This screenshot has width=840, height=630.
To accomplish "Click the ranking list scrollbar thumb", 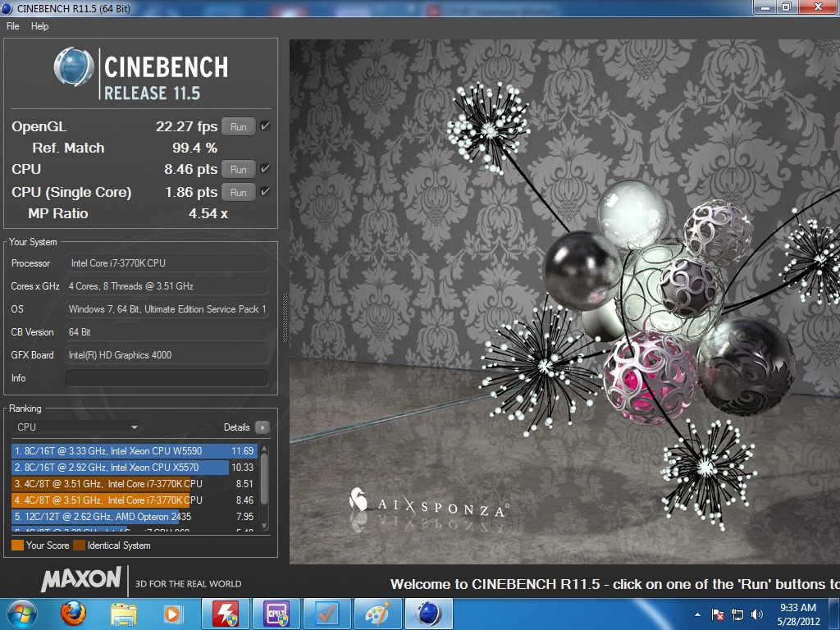I will [x=264, y=479].
